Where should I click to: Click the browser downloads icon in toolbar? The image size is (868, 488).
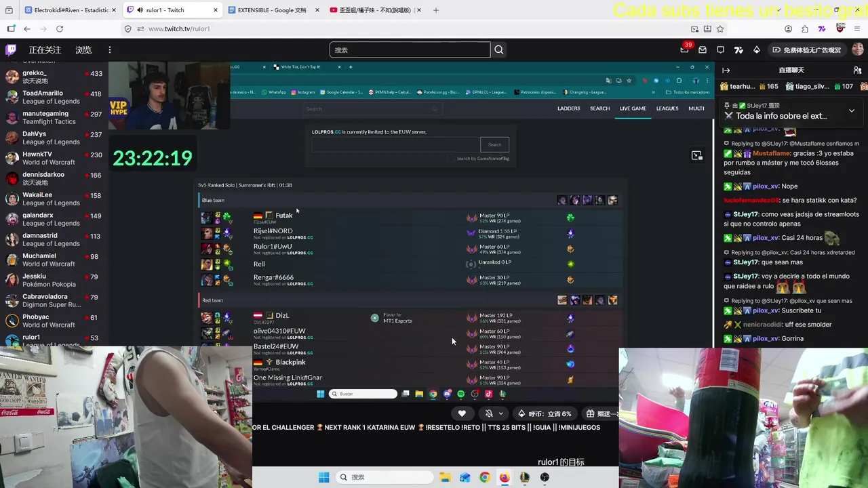click(x=707, y=28)
